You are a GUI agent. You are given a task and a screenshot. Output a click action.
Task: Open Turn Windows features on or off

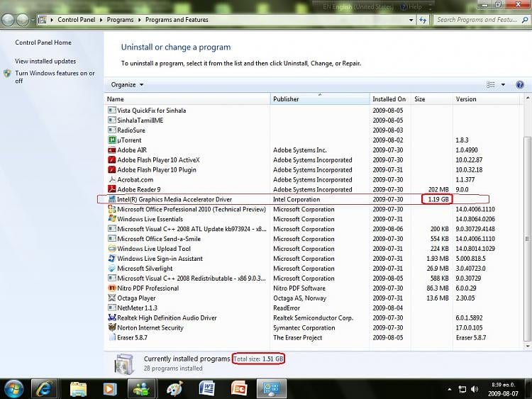pyautogui.click(x=55, y=77)
